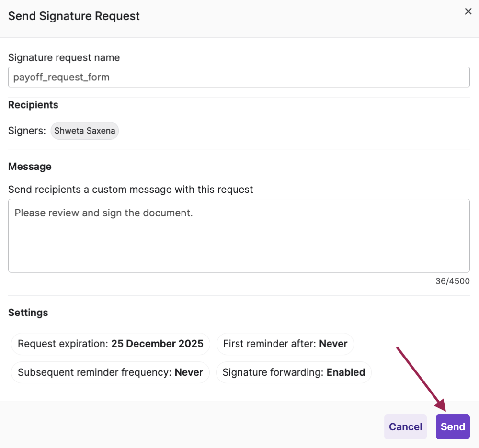Screen dimensions: 479x448
Task: Click the Signers label
Action: tap(27, 131)
